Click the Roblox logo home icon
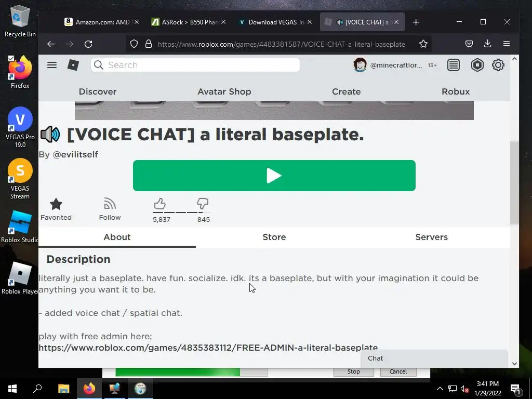The image size is (532, 399). [x=73, y=65]
